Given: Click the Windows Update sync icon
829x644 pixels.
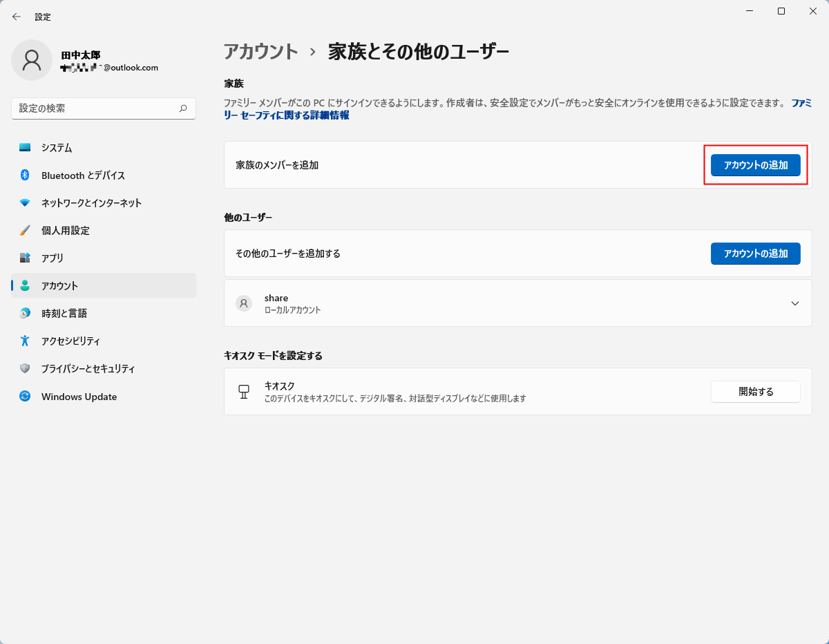Looking at the screenshot, I should [x=25, y=396].
